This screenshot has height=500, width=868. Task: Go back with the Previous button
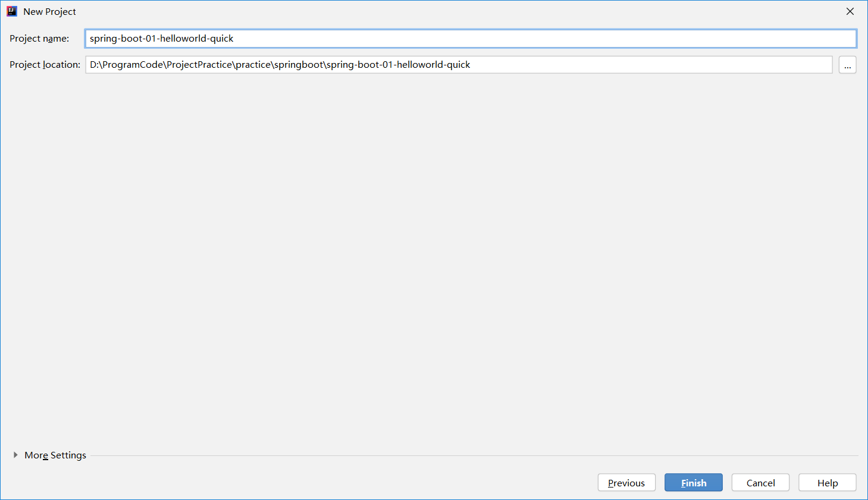[626, 483]
